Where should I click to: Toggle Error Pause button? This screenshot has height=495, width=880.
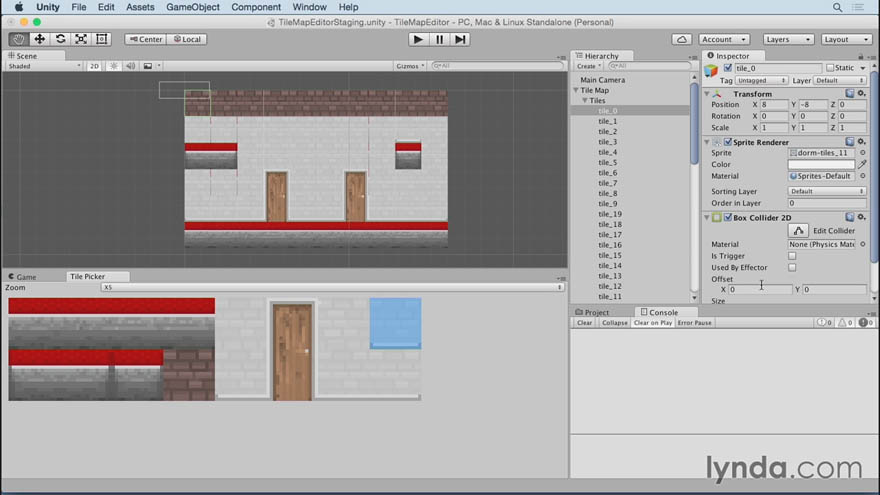tap(694, 323)
